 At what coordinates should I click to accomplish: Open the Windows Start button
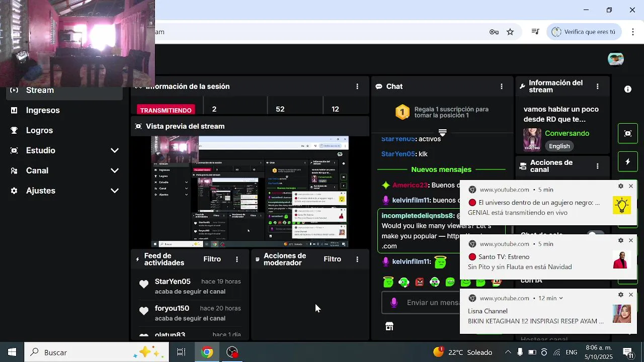coord(12,352)
